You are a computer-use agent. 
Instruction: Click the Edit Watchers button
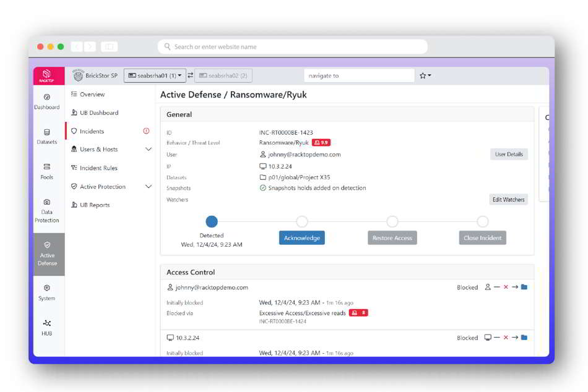point(509,200)
